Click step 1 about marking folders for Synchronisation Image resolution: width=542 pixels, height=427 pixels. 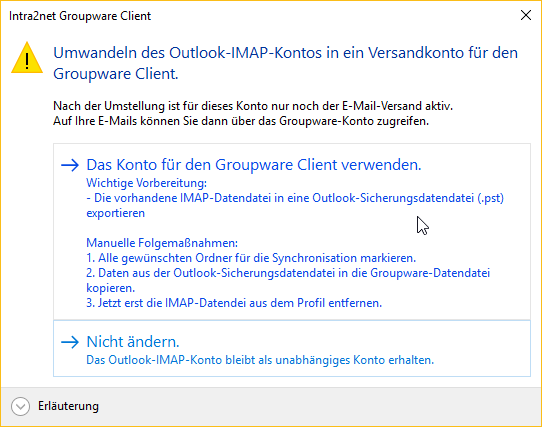tap(251, 258)
